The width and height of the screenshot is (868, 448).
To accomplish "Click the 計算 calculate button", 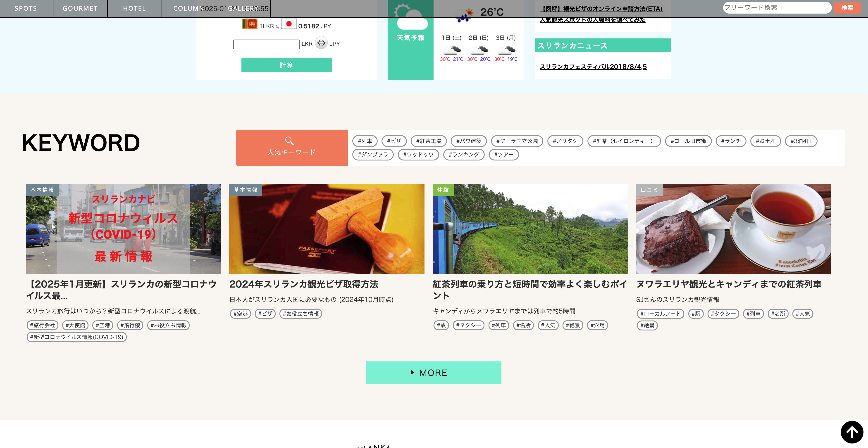I will (x=286, y=65).
